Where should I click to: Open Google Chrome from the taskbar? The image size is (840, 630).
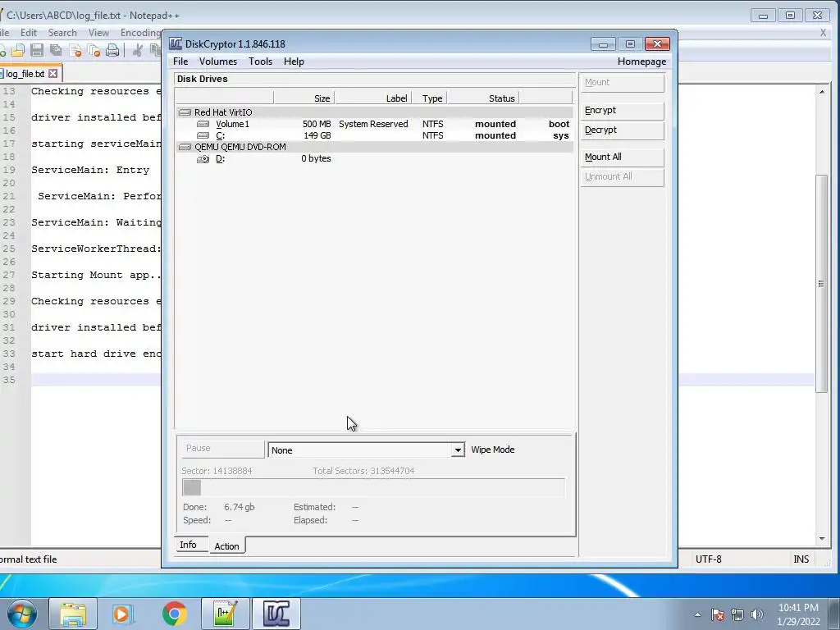click(x=174, y=614)
